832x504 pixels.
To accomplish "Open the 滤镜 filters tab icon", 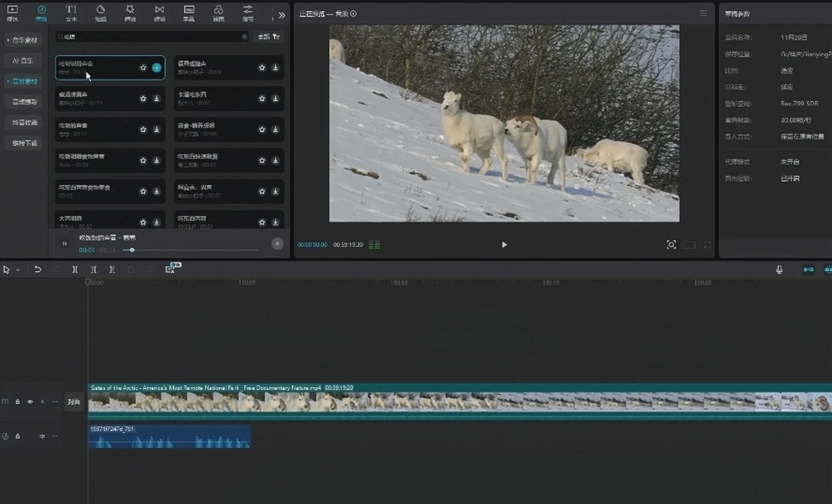I will point(218,10).
